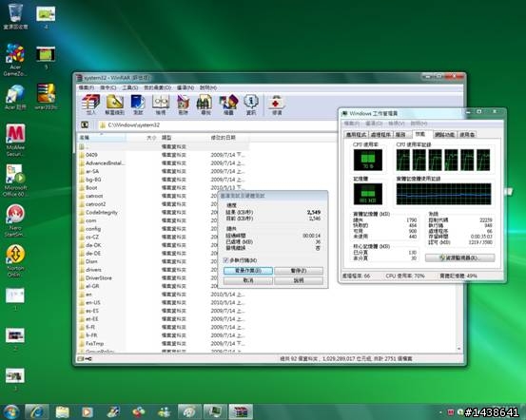This screenshot has width=526, height=420.
Task: Select the AdvancedInstal... folder row
Action: tap(163, 162)
